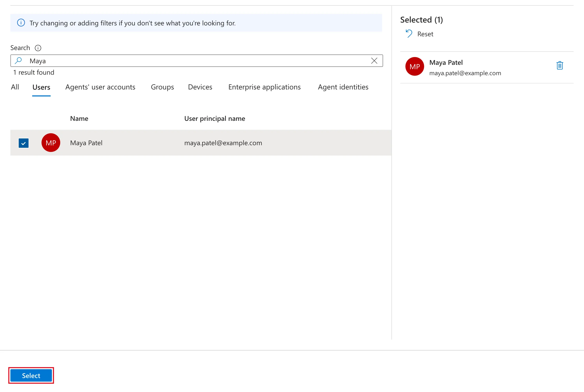Uncheck the Maya Patel checkbox
The height and width of the screenshot is (392, 584).
pyautogui.click(x=24, y=143)
